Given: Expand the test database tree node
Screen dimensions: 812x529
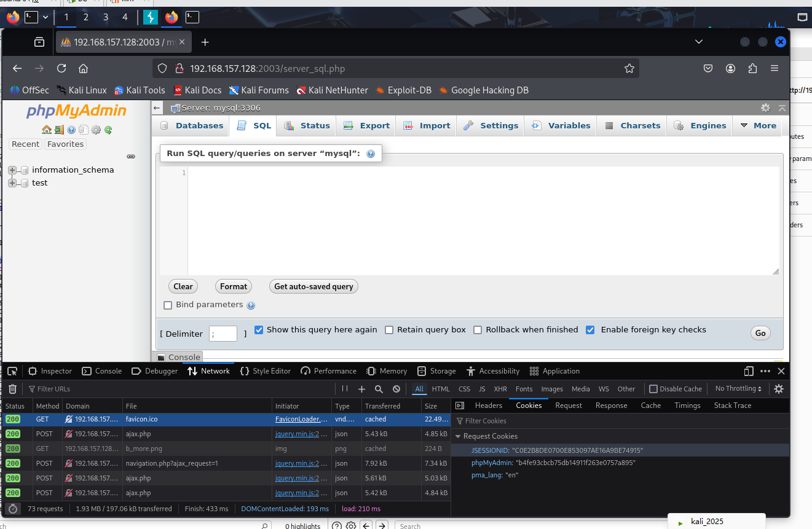Looking at the screenshot, I should (12, 183).
